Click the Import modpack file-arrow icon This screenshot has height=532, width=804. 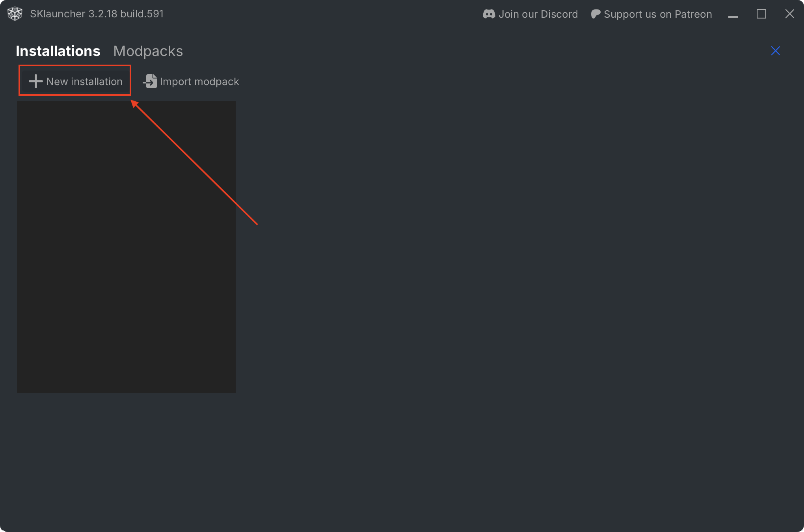point(150,82)
